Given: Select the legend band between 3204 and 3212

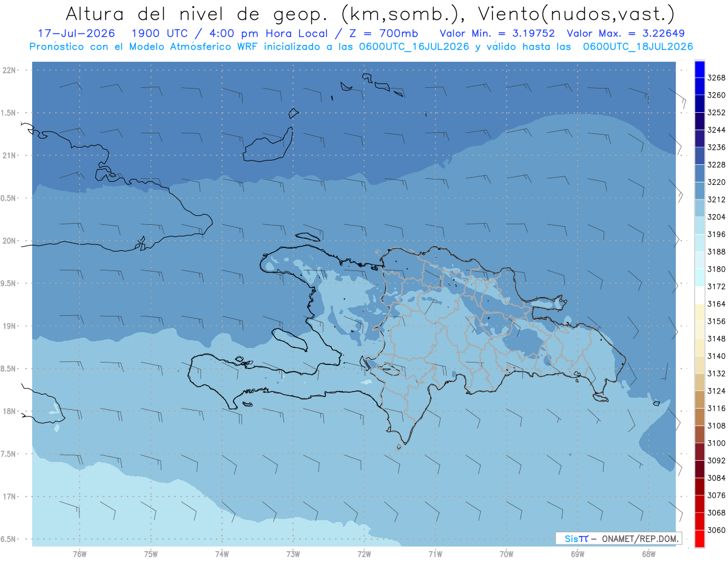Looking at the screenshot, I should coord(699,208).
